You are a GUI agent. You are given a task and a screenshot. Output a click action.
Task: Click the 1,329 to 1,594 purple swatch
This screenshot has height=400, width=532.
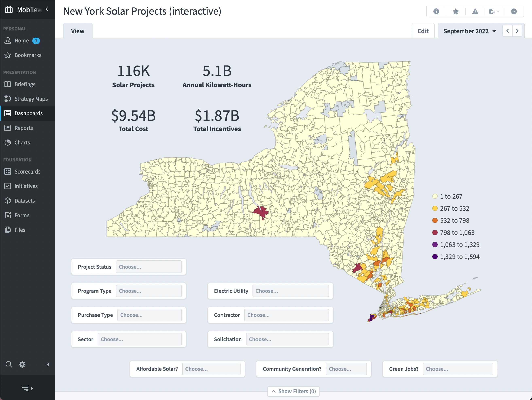coord(435,257)
